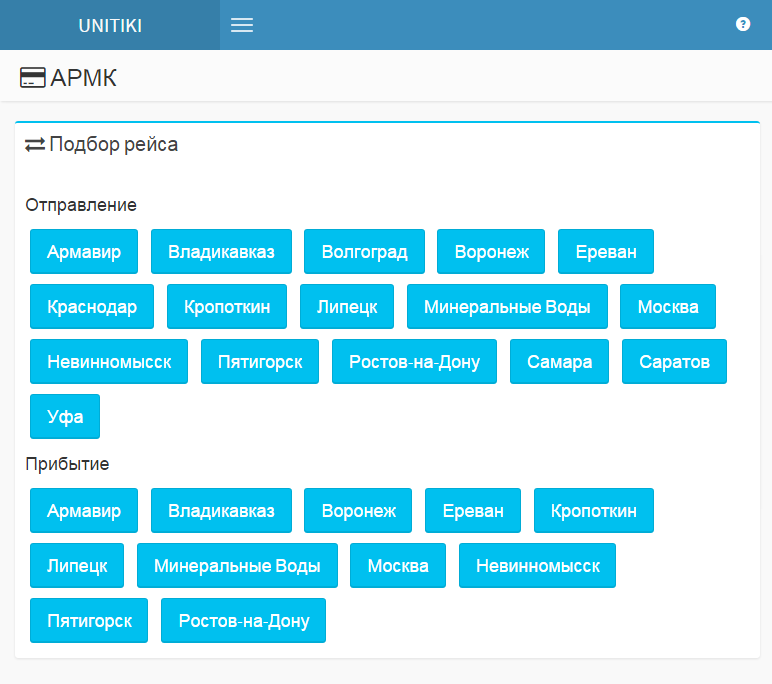
Task: Open the help question mark icon
Action: pyautogui.click(x=743, y=24)
